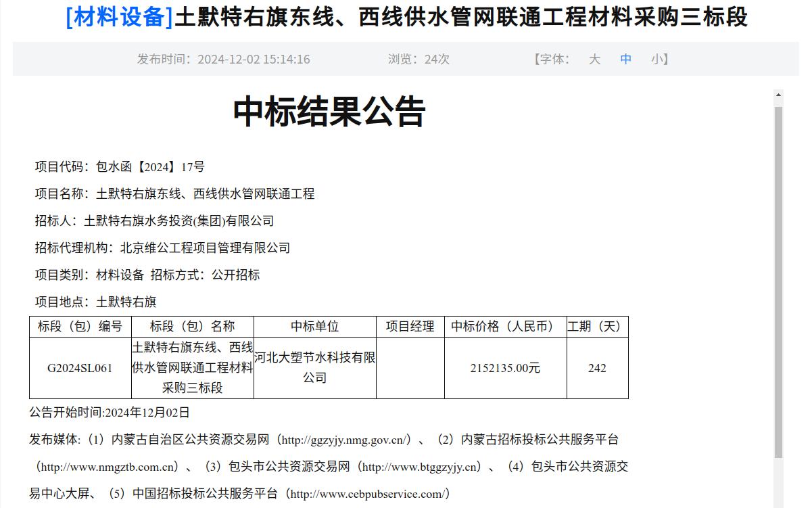812x508 pixels.
Task: Click the 发布时间 publish timestamp
Action: pos(223,60)
